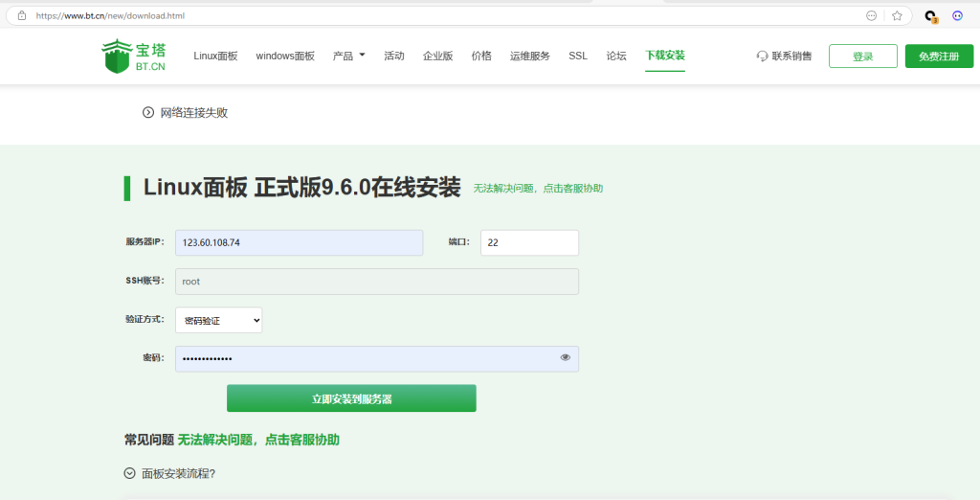Expand the 网络连接失败 item
This screenshot has height=500, width=980.
tap(185, 113)
